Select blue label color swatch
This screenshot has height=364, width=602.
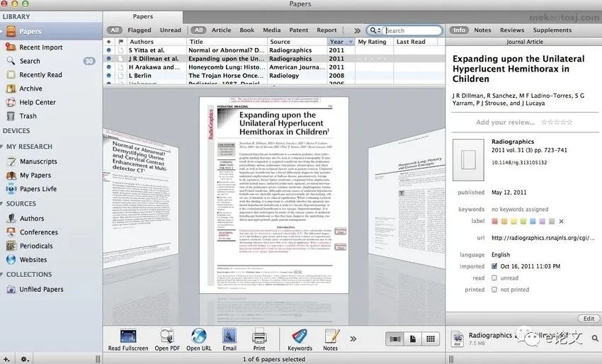point(533,222)
